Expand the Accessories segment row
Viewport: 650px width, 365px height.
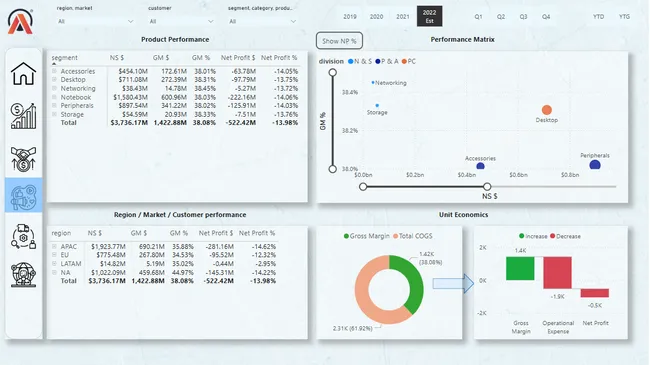click(54, 71)
